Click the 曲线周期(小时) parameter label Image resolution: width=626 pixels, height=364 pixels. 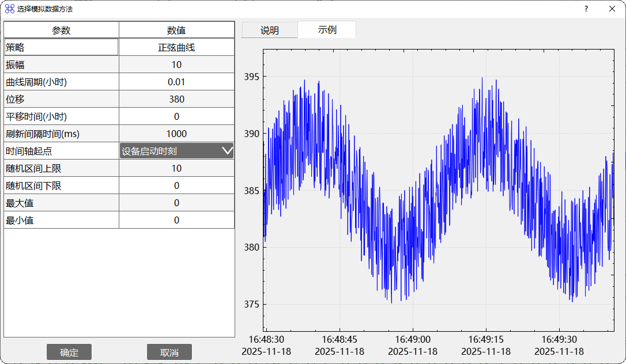pyautogui.click(x=36, y=82)
